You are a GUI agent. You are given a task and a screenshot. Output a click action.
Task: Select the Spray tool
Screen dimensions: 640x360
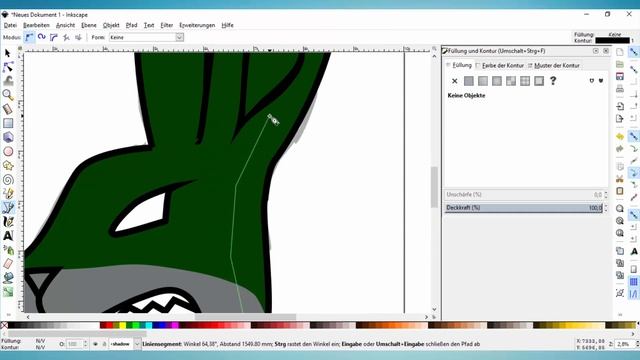[8, 250]
